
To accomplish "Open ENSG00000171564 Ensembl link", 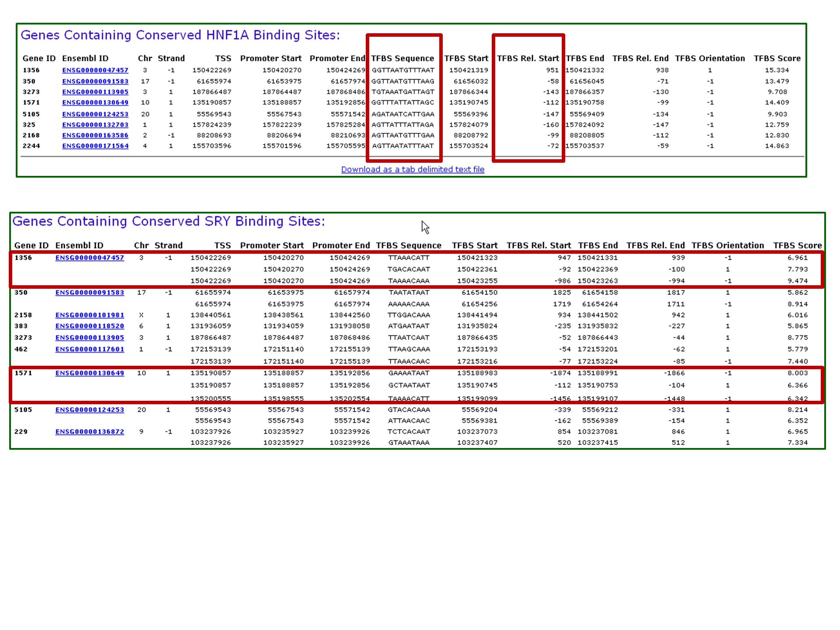I will 95,146.
